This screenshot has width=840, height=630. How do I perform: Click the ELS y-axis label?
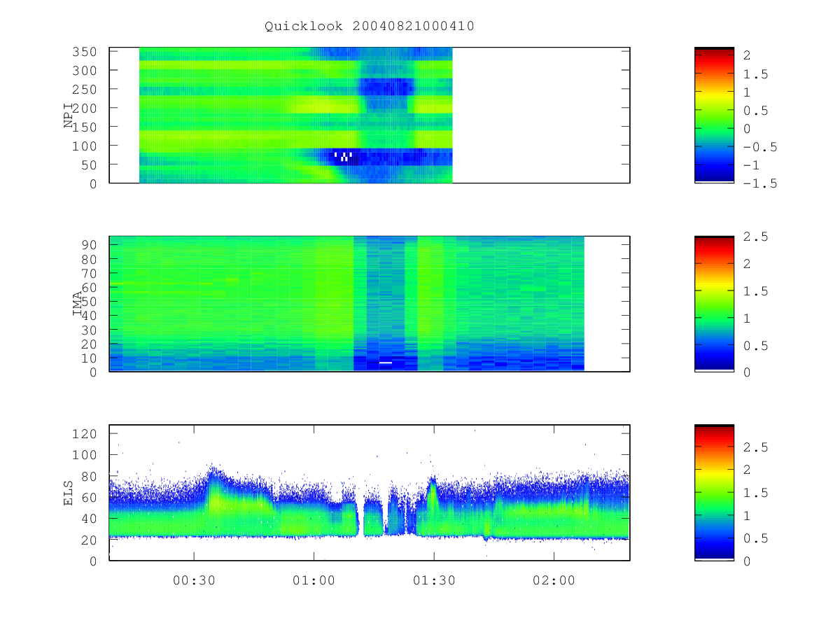(x=69, y=492)
